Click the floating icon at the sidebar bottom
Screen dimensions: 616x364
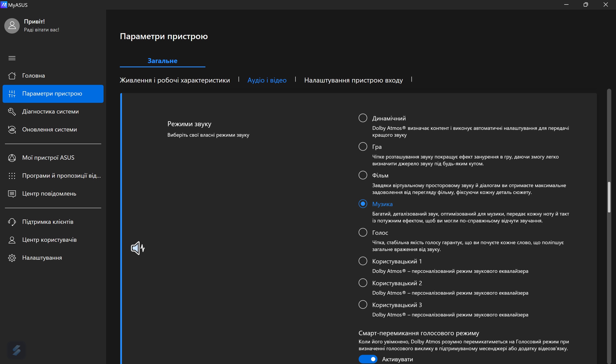(x=16, y=350)
